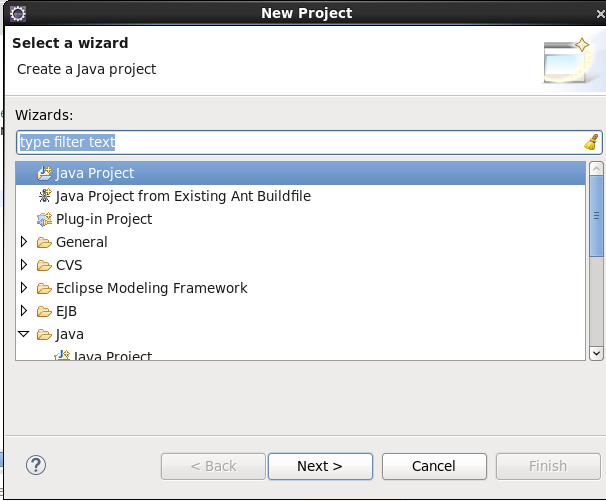606x501 pixels.
Task: Expand the EJB category
Action: click(25, 311)
